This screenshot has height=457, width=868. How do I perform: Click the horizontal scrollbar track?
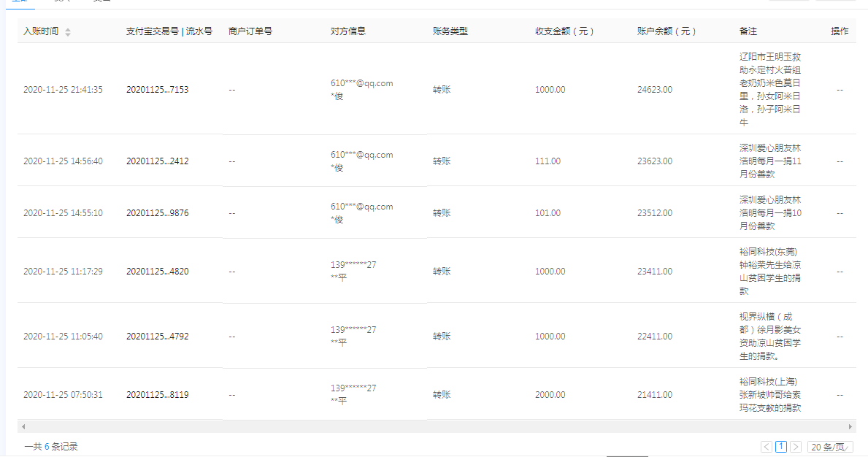tap(437, 426)
